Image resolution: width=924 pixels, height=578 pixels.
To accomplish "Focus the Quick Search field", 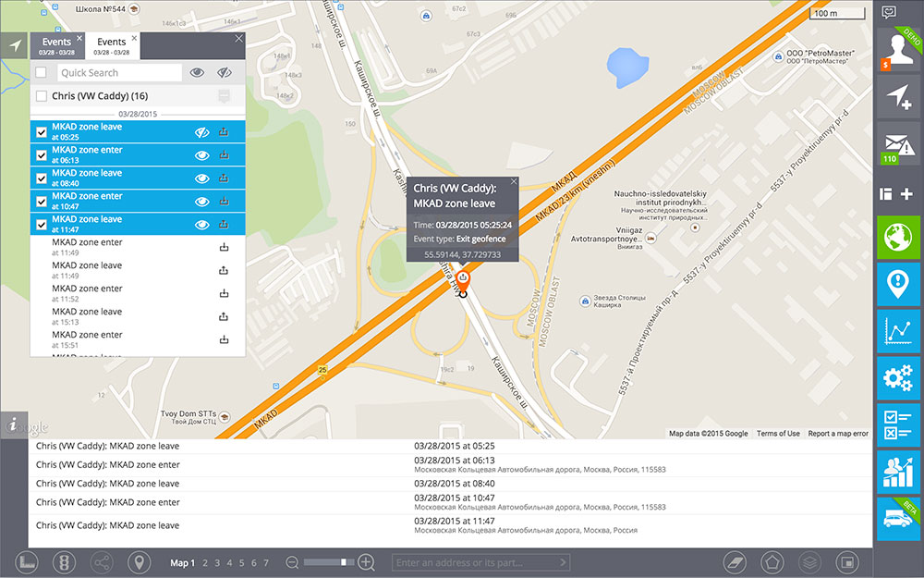I will 119,72.
